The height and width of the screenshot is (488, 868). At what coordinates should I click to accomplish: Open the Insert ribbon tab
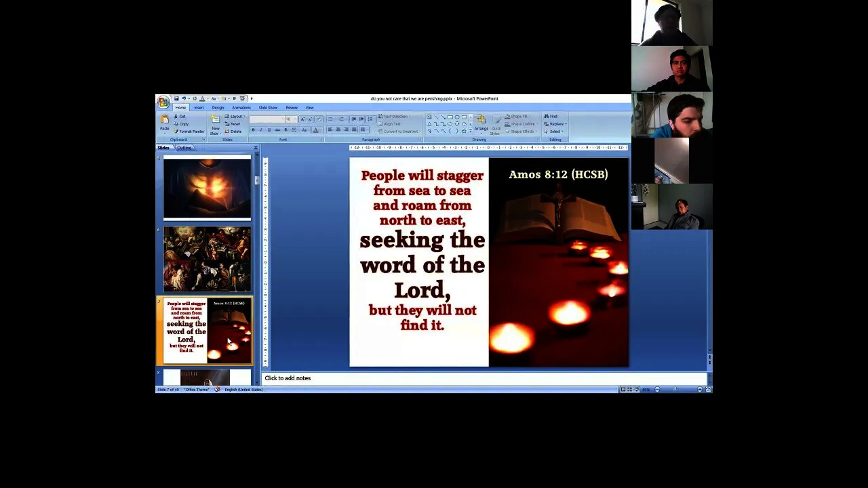tap(199, 108)
